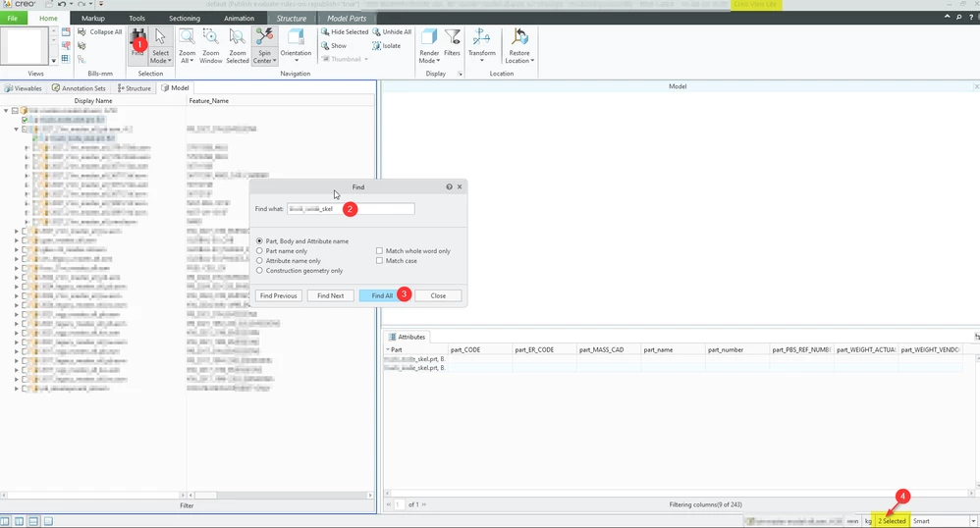
Task: Click the Undo arrow in the title bar
Action: click(x=62, y=4)
